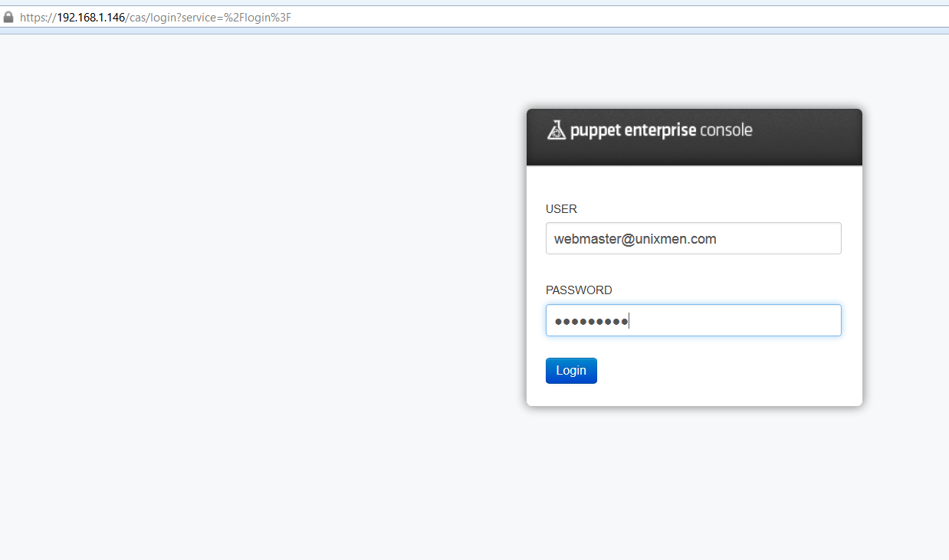This screenshot has height=560, width=949.
Task: Click the puppet enterprise console title
Action: 661,131
